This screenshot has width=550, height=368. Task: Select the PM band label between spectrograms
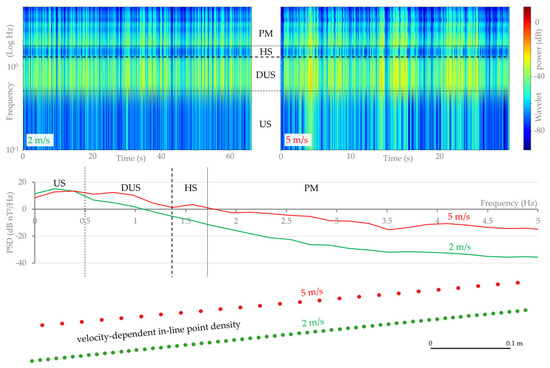(266, 33)
